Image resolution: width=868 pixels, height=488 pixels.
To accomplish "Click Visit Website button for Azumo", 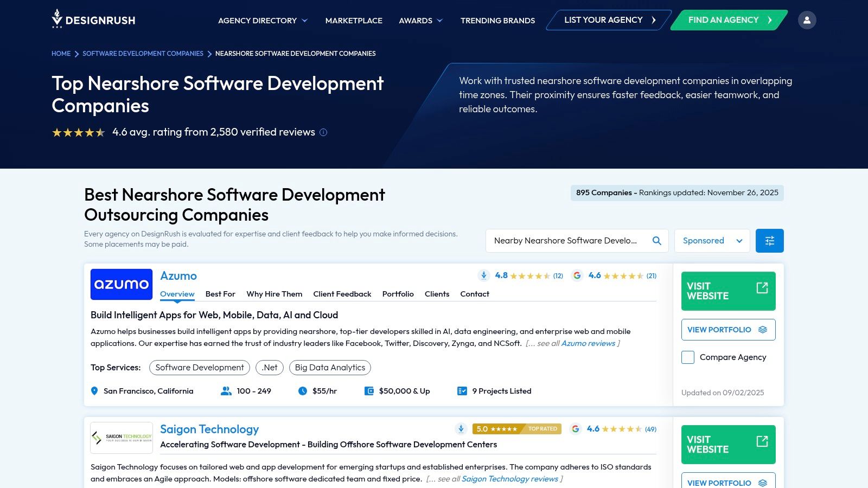I will point(728,291).
